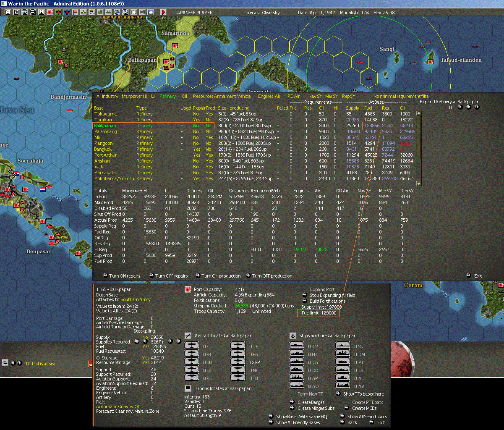The image size is (504, 430).
Task: Select the 'Oil' industry filter
Action: [184, 96]
